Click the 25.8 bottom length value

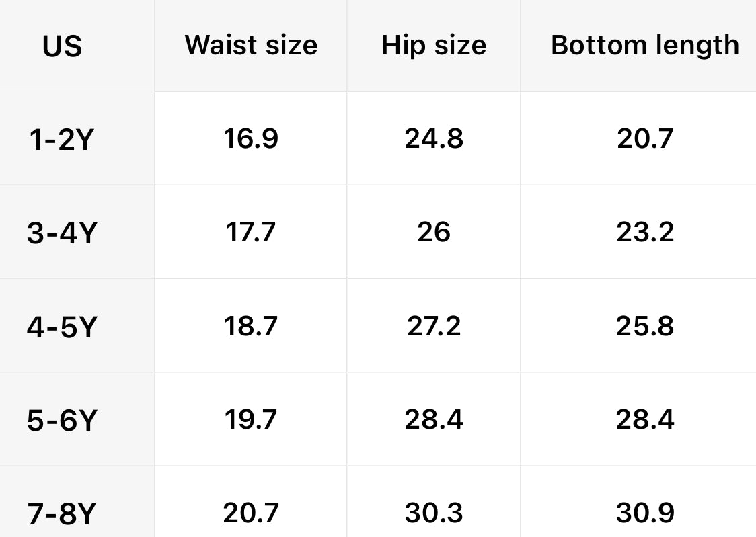coord(644,326)
